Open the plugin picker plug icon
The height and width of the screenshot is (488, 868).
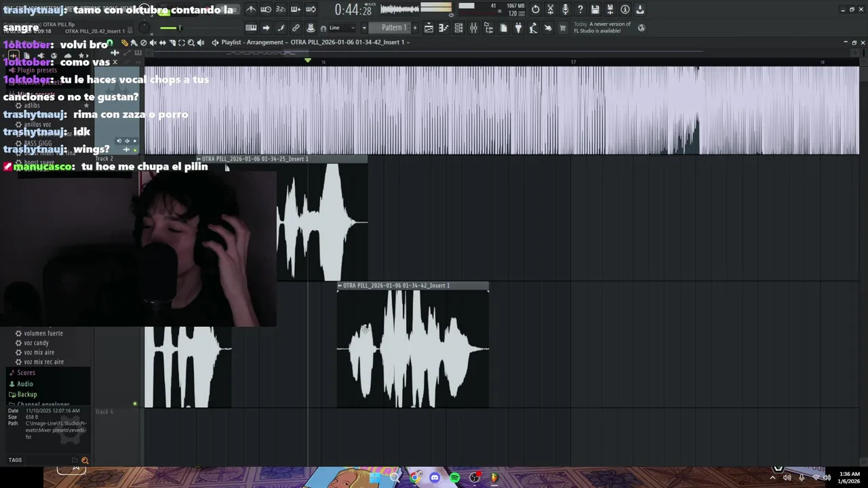click(518, 28)
